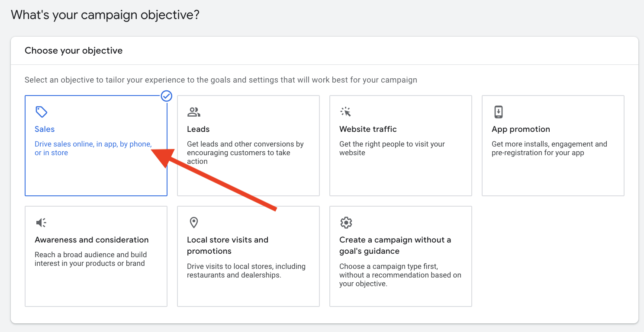
Task: Toggle the blue checkmark on Sales card
Action: click(x=167, y=96)
